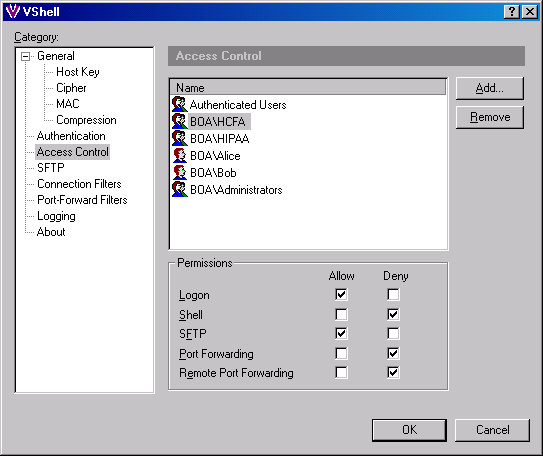
Task: Confirm with the OK button
Action: click(x=409, y=430)
